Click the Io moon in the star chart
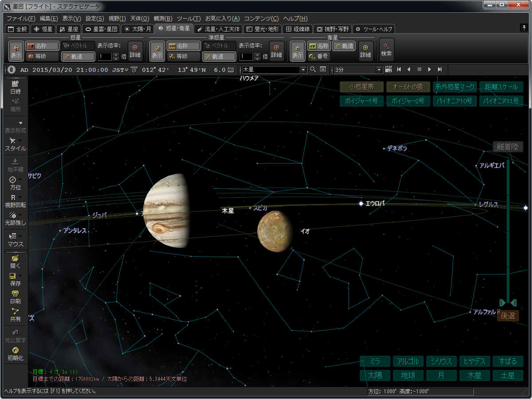Viewport: 532px width, 399px height. 275,232
